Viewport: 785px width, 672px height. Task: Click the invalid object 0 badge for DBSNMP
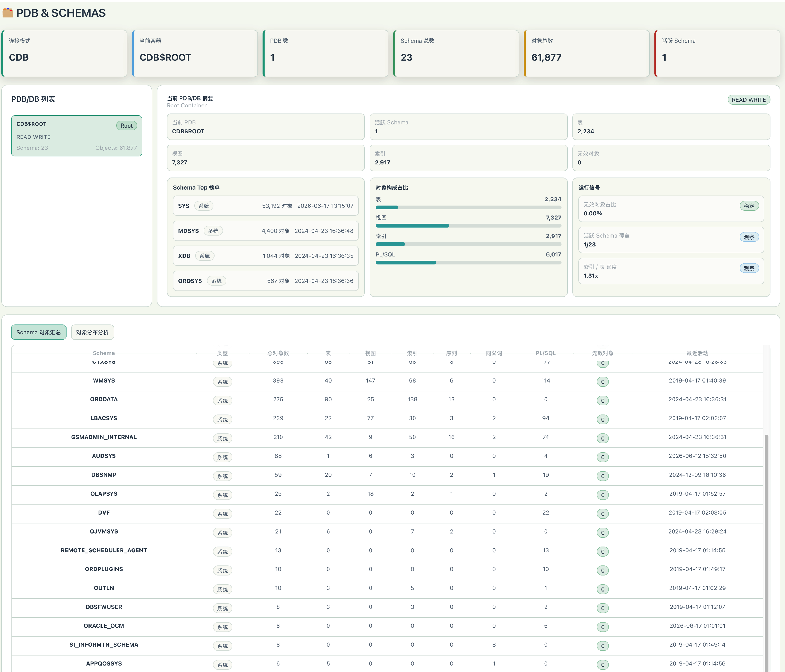(603, 476)
